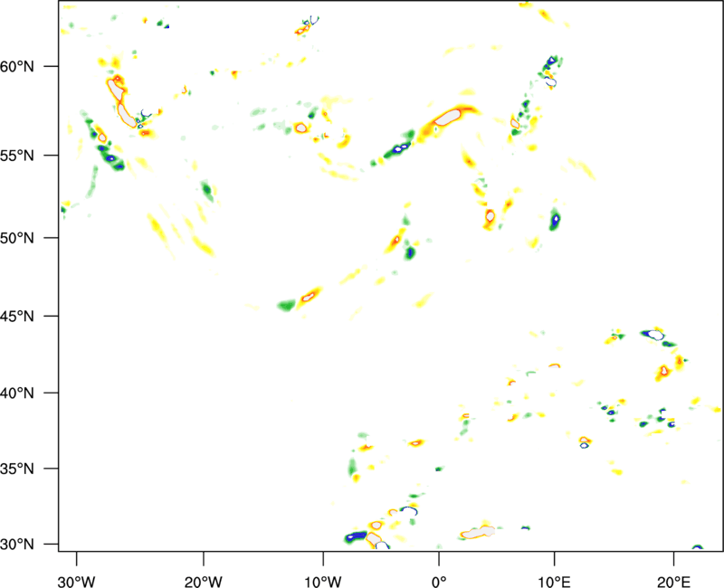724x588 pixels.
Task: Click the green patch near 46°N 13°W
Action: pyautogui.click(x=286, y=305)
